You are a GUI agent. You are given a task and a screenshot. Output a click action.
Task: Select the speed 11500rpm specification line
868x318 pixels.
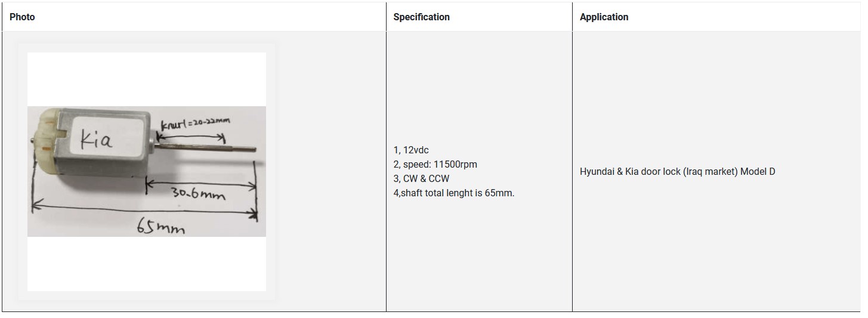(x=435, y=164)
